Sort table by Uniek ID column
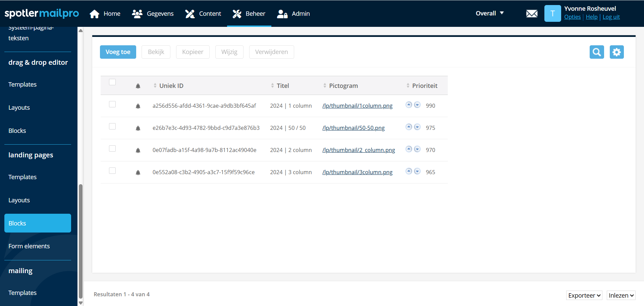644x306 pixels. pos(171,86)
